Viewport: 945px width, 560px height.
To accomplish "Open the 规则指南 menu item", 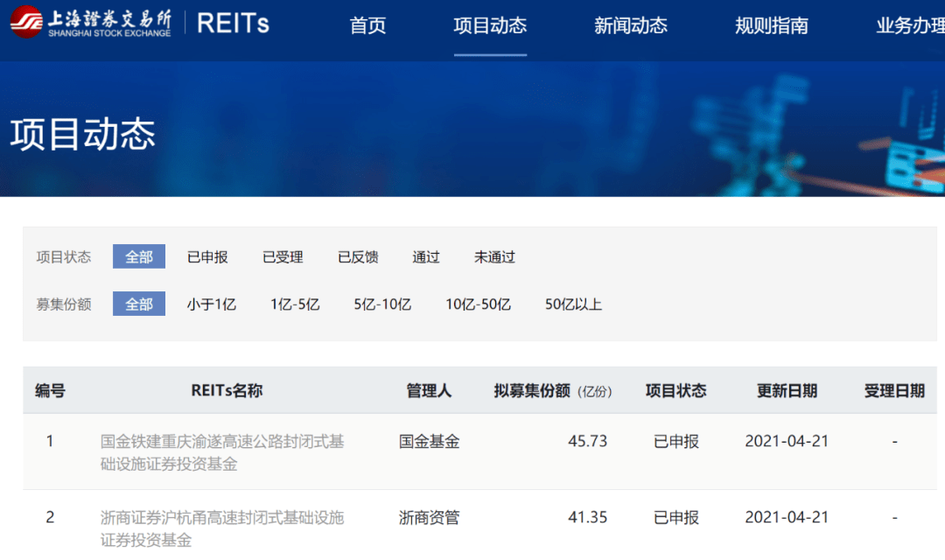I will (772, 25).
